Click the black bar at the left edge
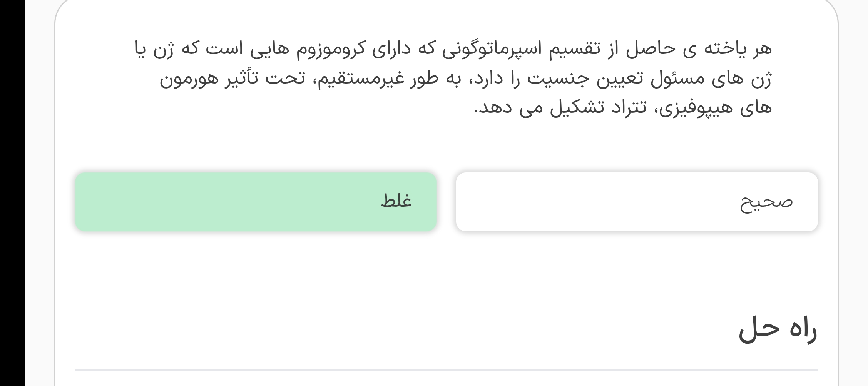868x386 pixels. [12, 192]
